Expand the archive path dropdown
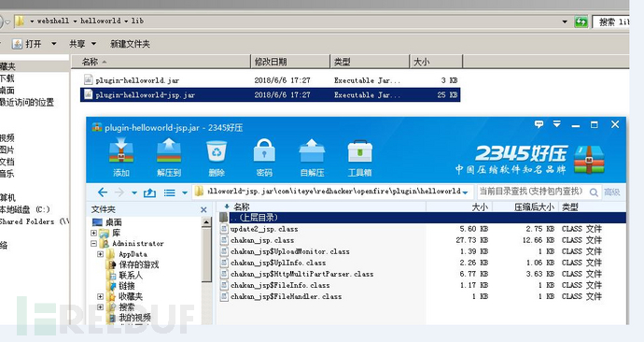 pyautogui.click(x=465, y=192)
